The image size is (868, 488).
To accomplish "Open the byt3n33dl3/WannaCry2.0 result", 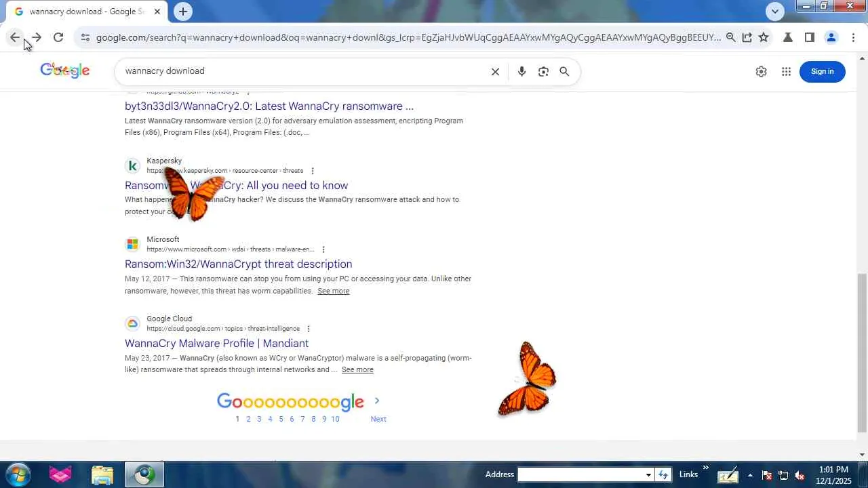I will tap(269, 106).
